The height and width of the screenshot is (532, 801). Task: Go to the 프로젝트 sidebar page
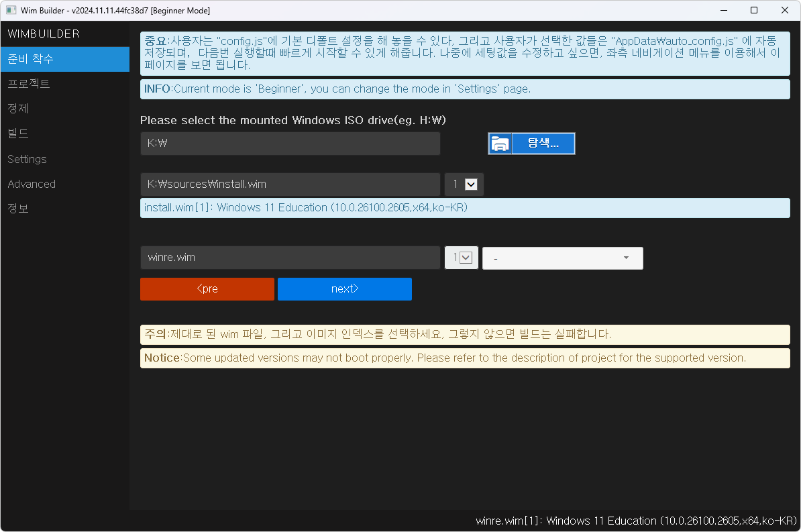pyautogui.click(x=65, y=84)
